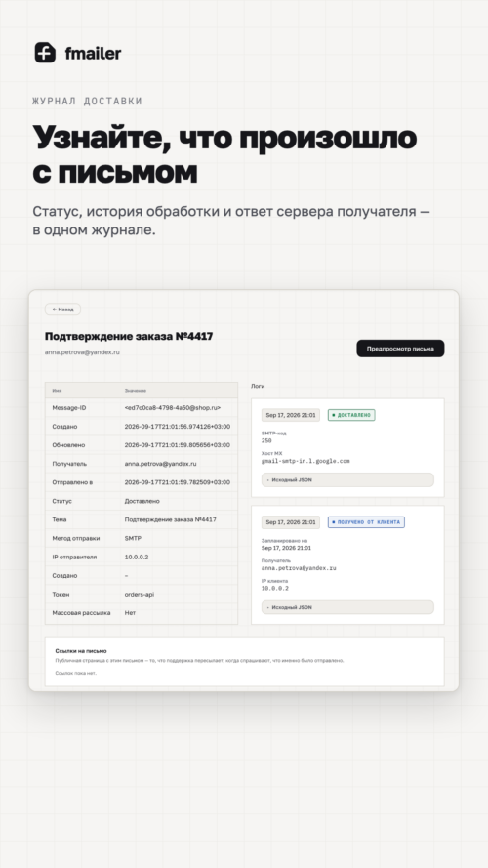Expand Исходный JSON in Получено от клиента log
The image size is (488, 868).
347,607
